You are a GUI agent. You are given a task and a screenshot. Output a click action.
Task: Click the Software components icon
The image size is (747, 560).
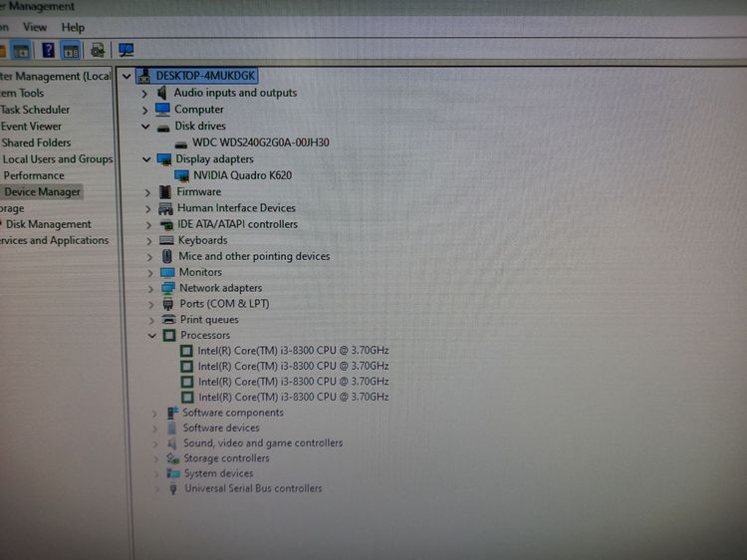click(172, 413)
